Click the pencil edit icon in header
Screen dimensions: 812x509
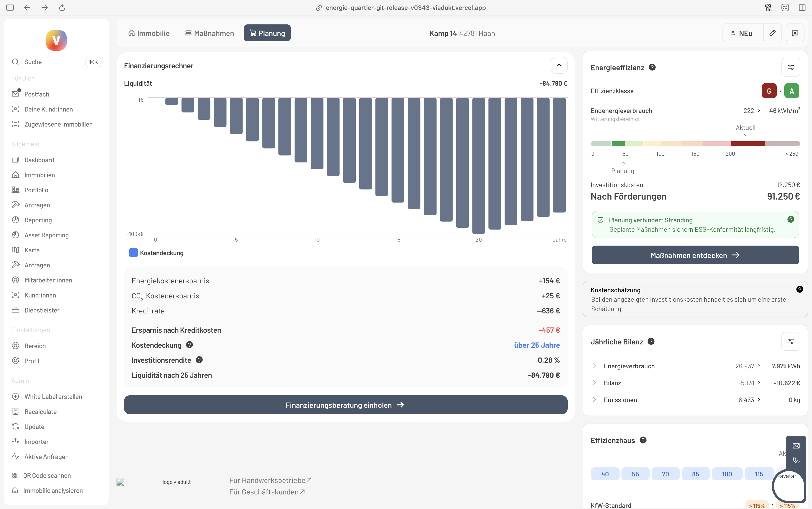tap(772, 33)
